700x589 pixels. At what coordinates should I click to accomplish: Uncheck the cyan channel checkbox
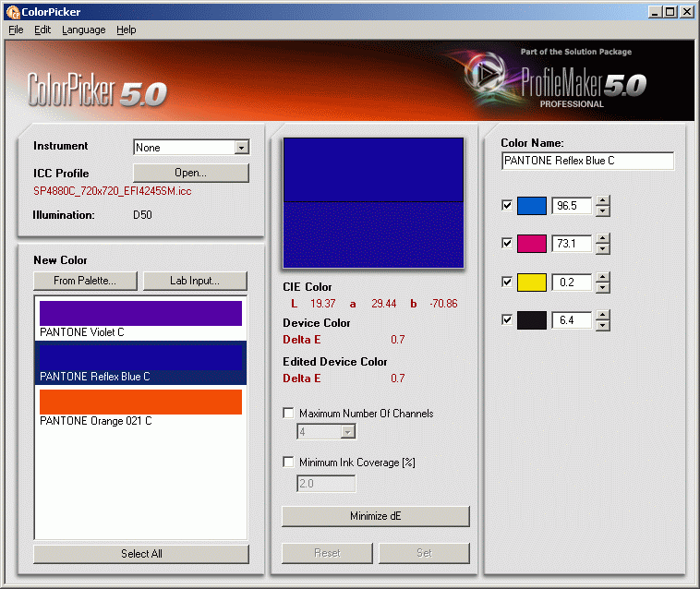[507, 205]
